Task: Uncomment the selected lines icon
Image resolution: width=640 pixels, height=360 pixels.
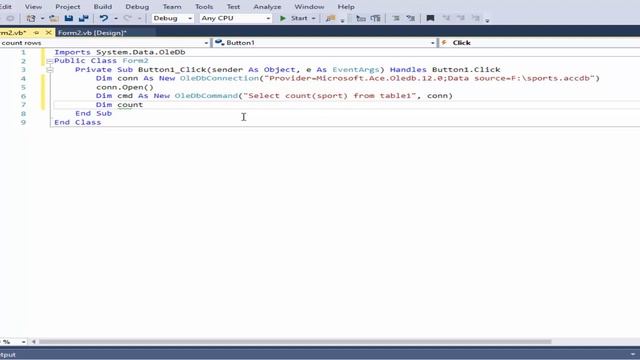Action: tap(411, 18)
